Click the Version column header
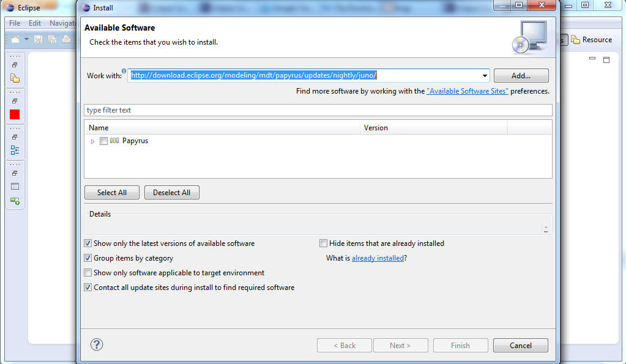626x364 pixels. click(x=434, y=128)
